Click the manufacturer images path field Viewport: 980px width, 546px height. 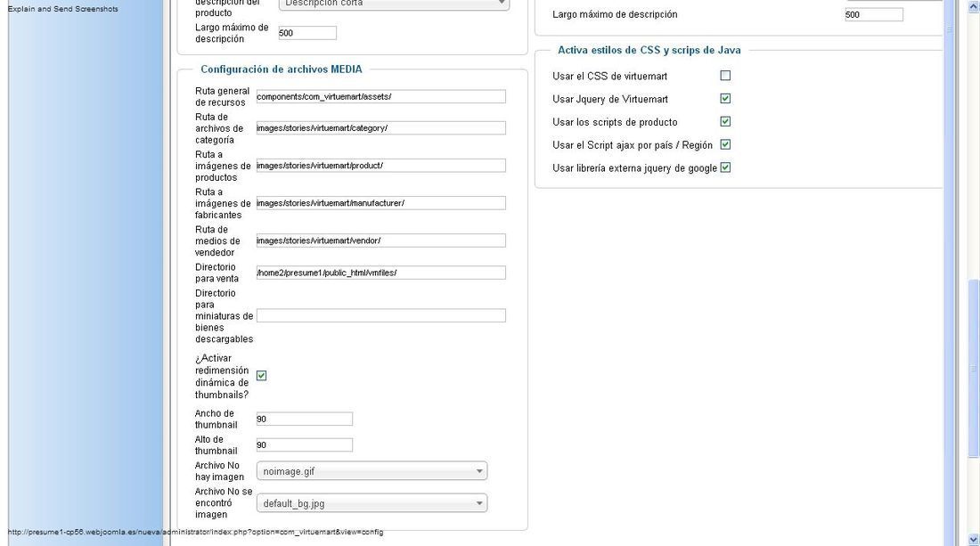(380, 203)
